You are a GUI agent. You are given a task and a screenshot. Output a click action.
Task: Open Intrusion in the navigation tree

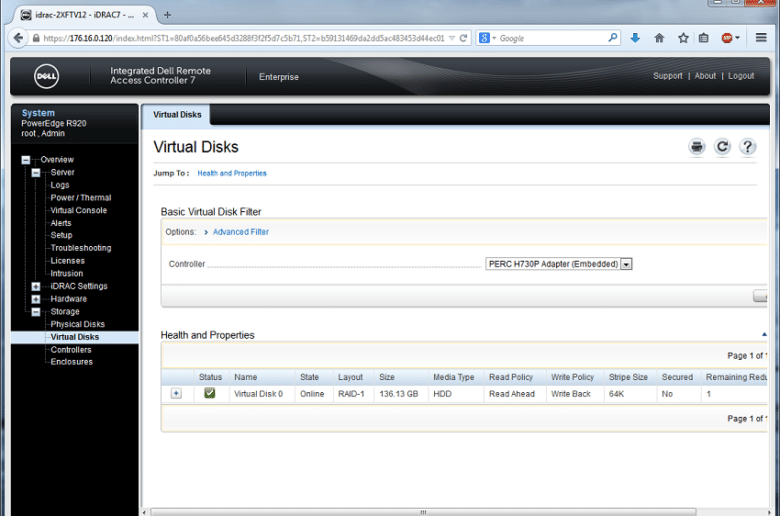tap(67, 274)
